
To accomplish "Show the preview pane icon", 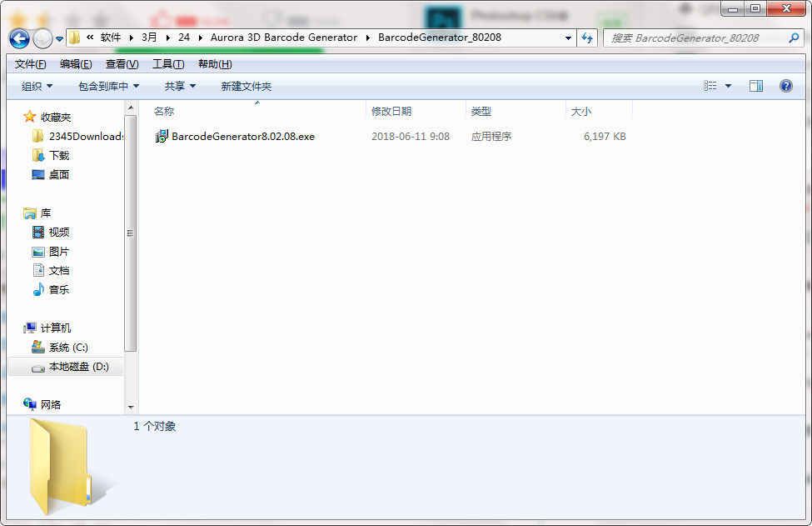I will coord(756,85).
